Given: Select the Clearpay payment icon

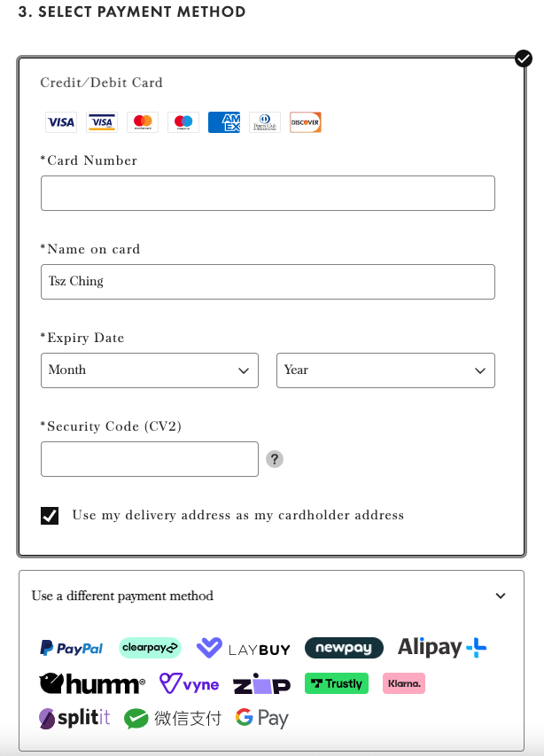Looking at the screenshot, I should click(150, 648).
